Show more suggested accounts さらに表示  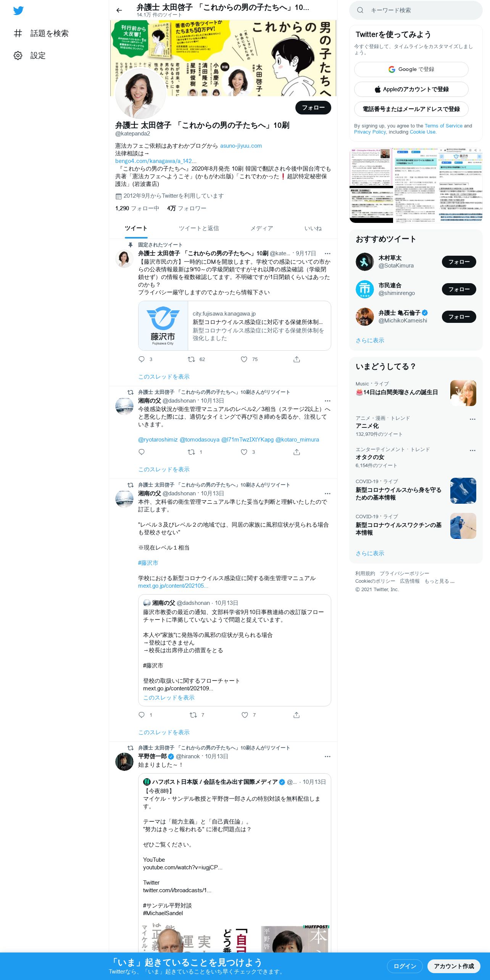(370, 340)
